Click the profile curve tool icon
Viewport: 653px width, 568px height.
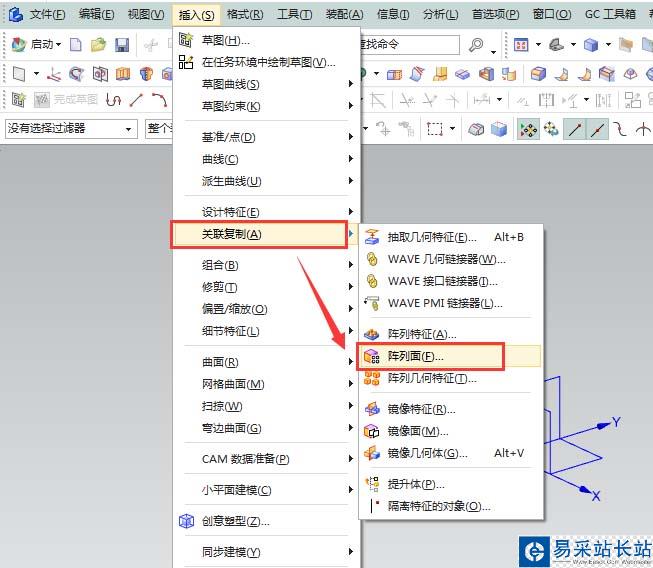tap(113, 100)
